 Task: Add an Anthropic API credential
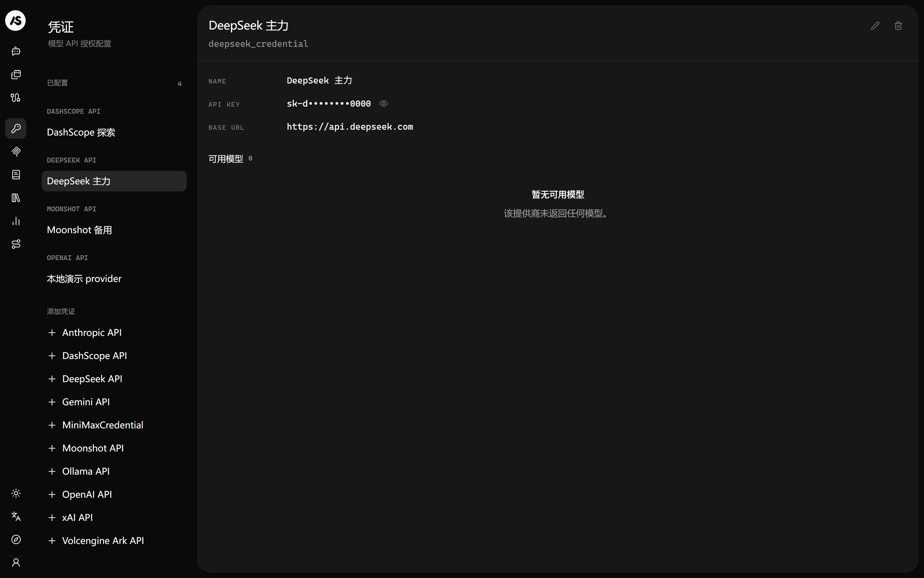[114, 333]
